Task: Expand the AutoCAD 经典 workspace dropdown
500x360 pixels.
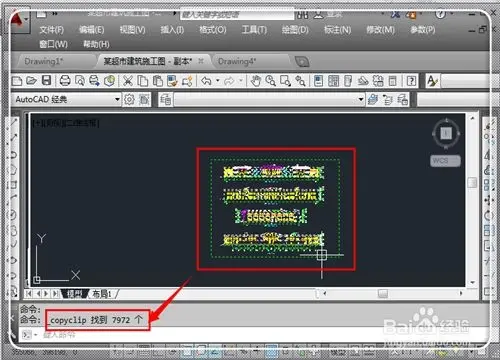Action: click(x=117, y=99)
